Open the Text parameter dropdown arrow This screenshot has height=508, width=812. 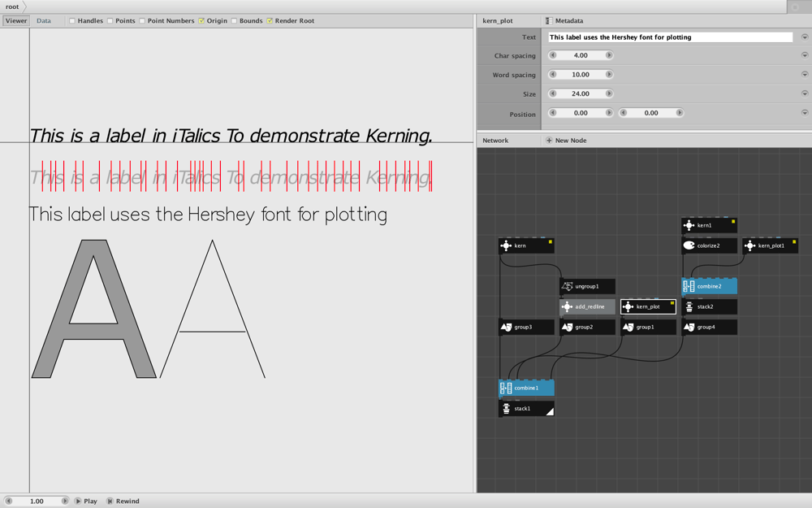click(805, 37)
